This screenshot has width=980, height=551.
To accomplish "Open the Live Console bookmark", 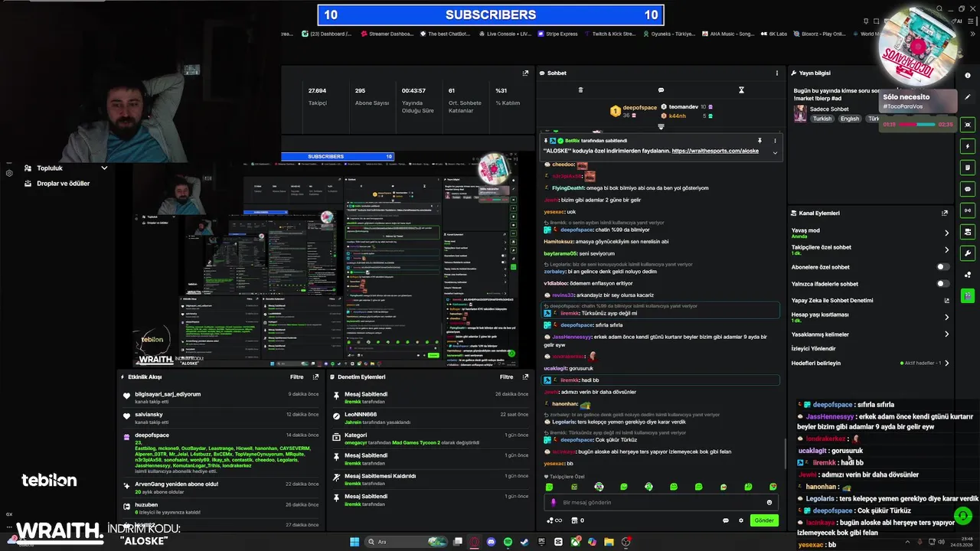I will pyautogui.click(x=505, y=34).
